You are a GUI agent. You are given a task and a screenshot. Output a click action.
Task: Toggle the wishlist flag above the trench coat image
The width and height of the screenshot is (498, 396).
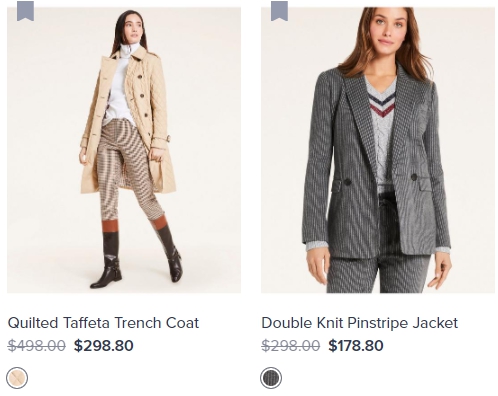pos(25,11)
